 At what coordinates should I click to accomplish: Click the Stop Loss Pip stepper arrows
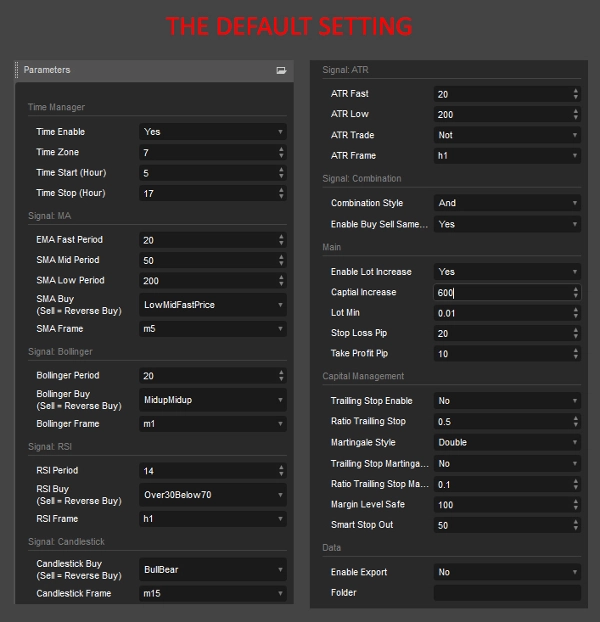pyautogui.click(x=575, y=333)
